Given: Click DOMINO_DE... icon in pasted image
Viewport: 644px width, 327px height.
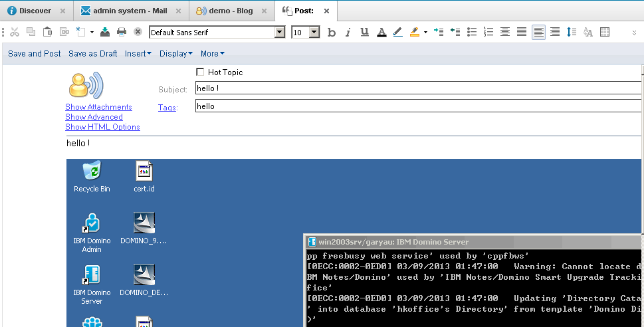Looking at the screenshot, I should [x=144, y=280].
